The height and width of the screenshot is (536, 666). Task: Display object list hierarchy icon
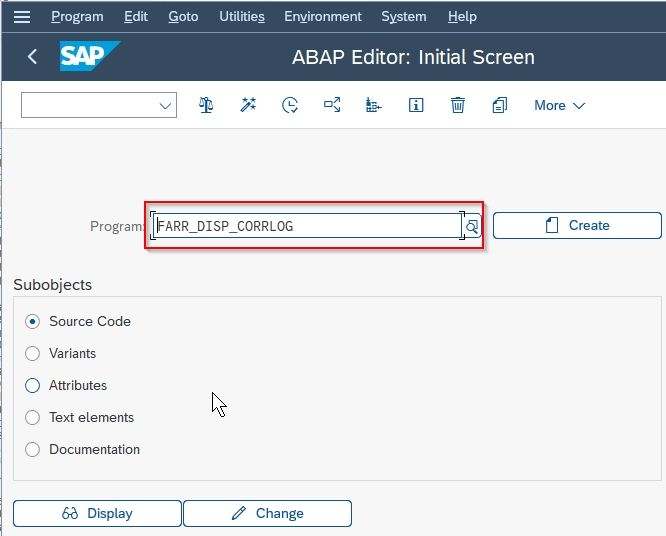pyautogui.click(x=374, y=105)
